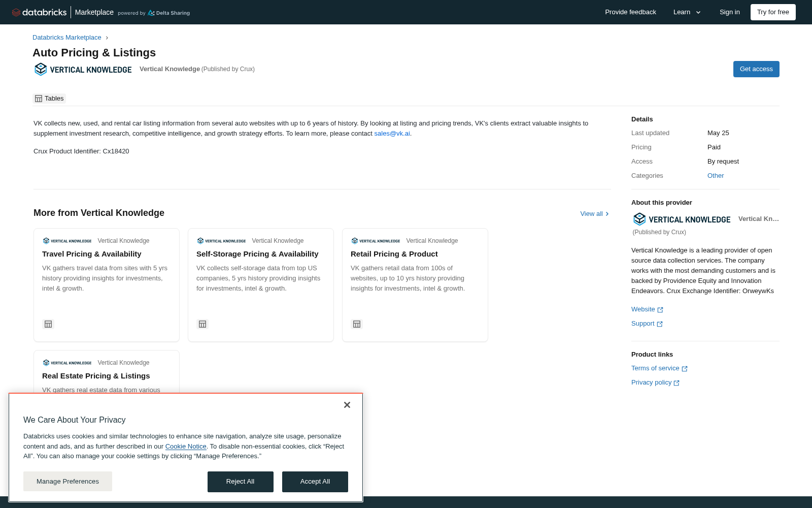Open Real Estate Pricing & Listings card
Screen dimensions: 812x508
point(107,371)
